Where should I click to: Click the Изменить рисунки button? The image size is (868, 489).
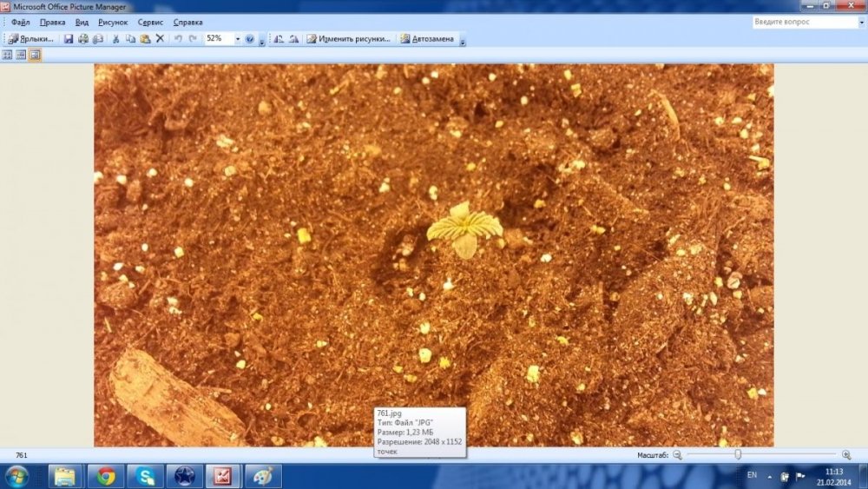click(x=349, y=39)
